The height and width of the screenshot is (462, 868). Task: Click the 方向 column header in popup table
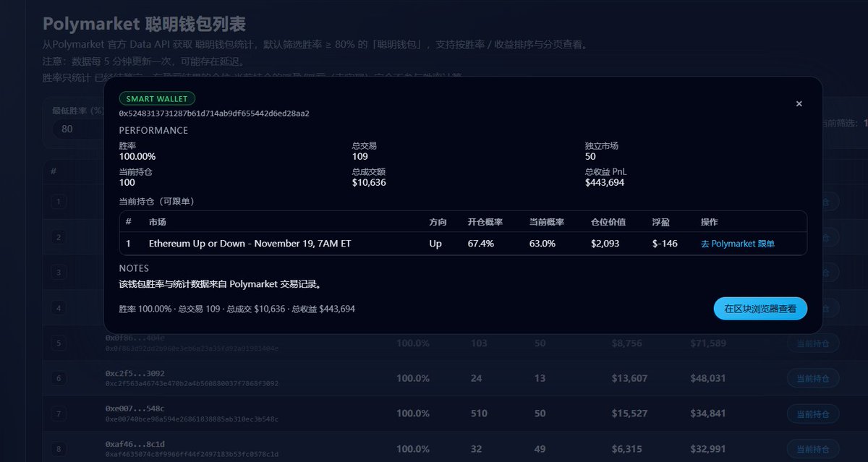point(438,222)
